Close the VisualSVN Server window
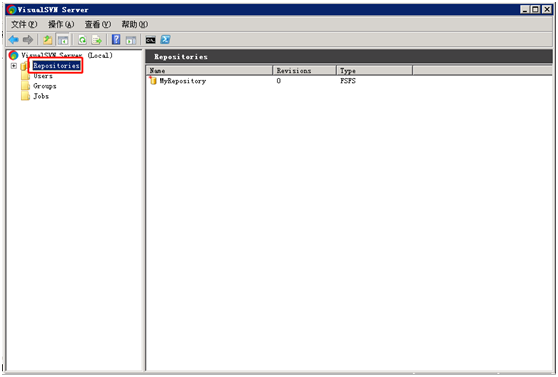 click(x=547, y=10)
